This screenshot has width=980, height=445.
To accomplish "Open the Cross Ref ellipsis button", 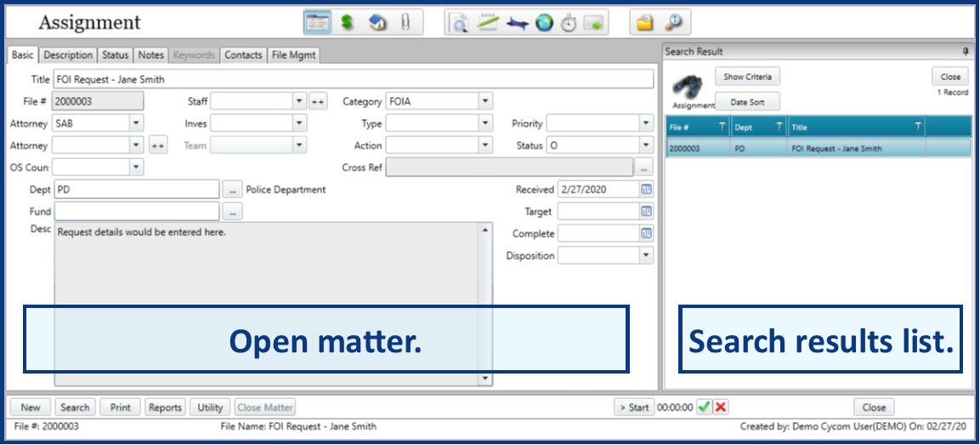I will pos(643,168).
